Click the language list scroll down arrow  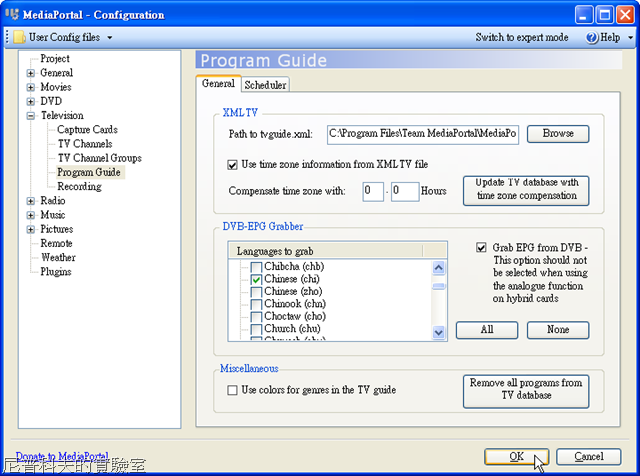(439, 332)
